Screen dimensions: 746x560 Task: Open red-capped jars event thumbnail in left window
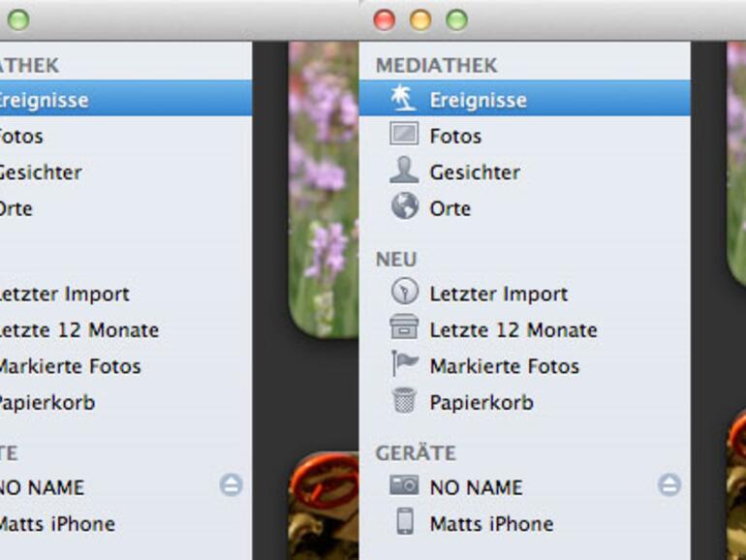(324, 506)
